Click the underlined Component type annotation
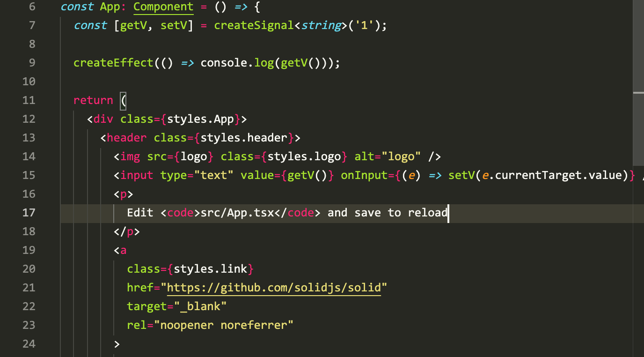 click(x=163, y=7)
